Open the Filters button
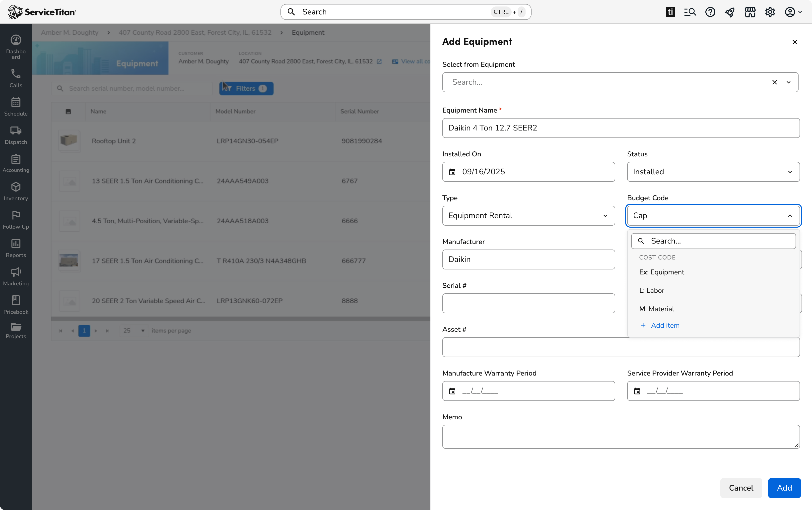 tap(246, 89)
